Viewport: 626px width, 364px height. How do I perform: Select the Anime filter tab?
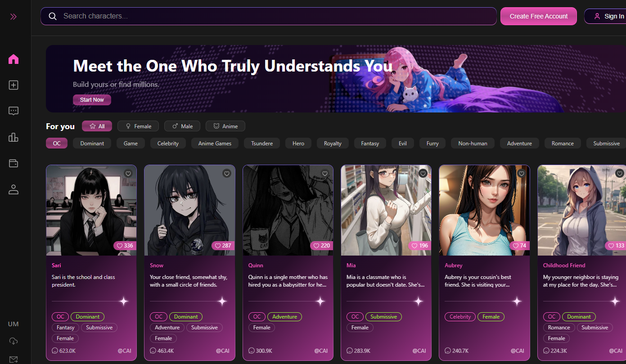pos(225,126)
